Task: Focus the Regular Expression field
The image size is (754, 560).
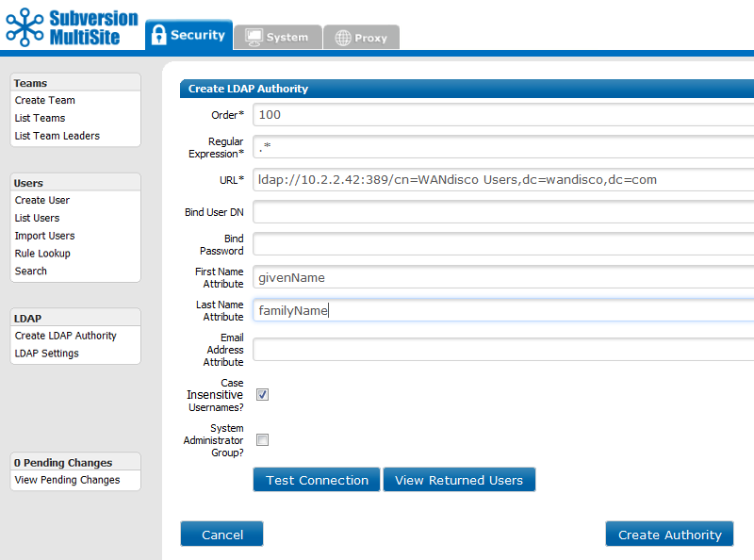Action: coord(503,147)
